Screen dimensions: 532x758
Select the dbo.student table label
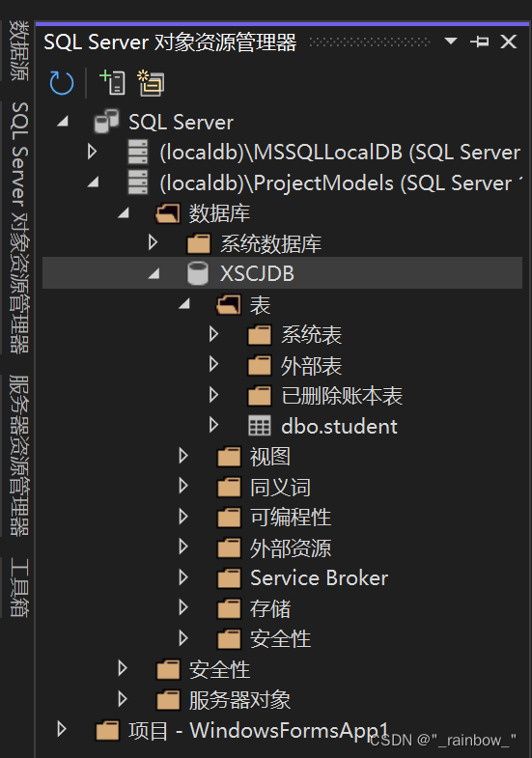point(339,427)
